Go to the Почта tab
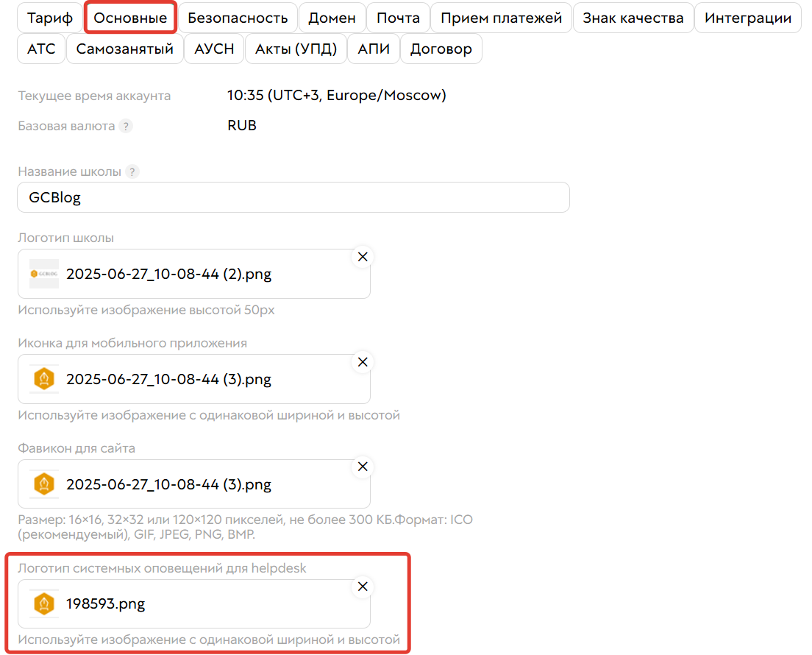Image resolution: width=812 pixels, height=655 pixels. pyautogui.click(x=398, y=18)
